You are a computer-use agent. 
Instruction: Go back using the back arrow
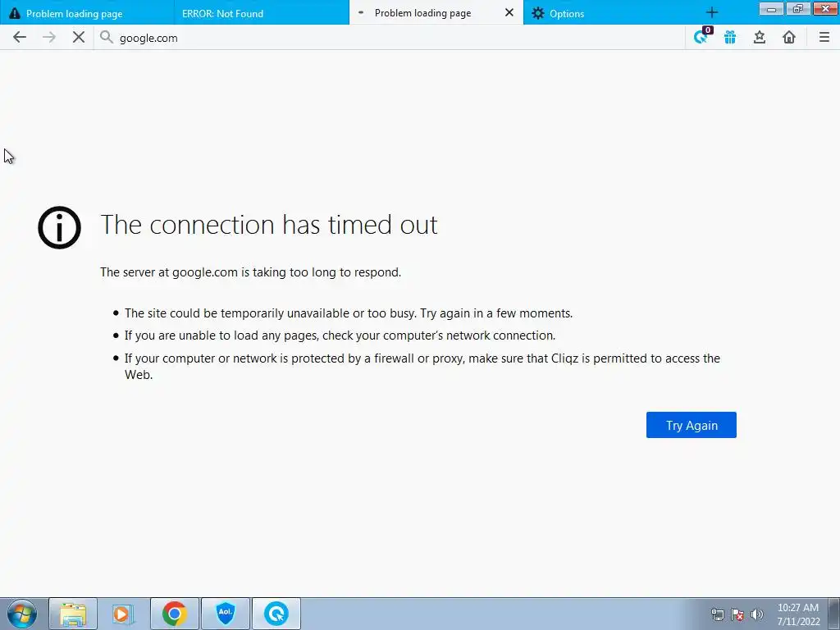pos(20,37)
